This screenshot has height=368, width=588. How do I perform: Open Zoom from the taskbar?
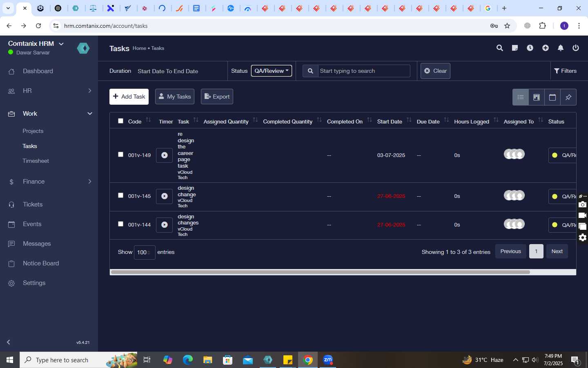328,360
